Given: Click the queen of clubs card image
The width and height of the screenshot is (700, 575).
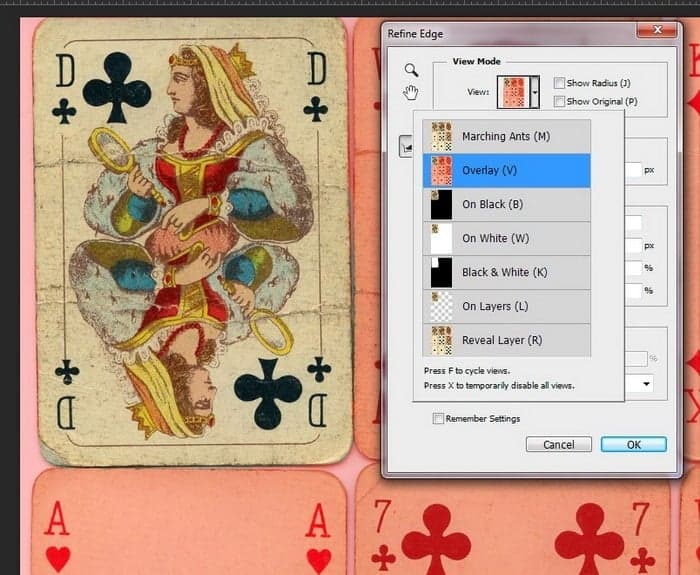Looking at the screenshot, I should pos(192,242).
